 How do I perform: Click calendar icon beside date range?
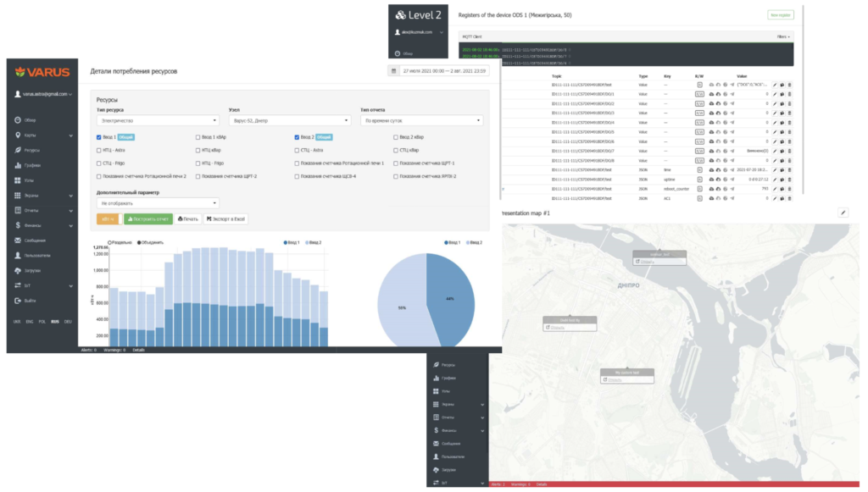[x=393, y=71]
